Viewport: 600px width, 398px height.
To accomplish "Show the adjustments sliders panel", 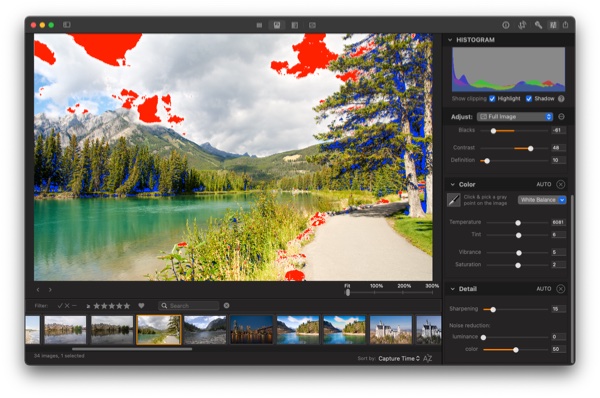I will tap(553, 25).
